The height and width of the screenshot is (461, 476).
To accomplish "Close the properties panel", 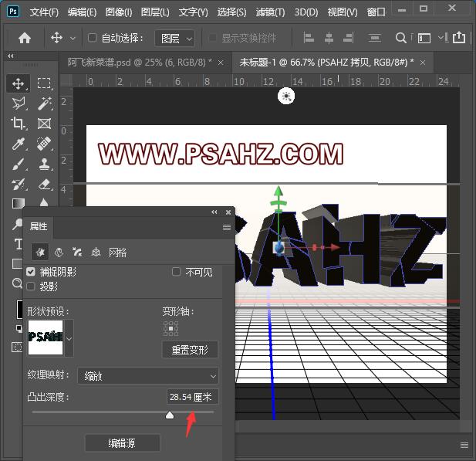I will tap(228, 212).
